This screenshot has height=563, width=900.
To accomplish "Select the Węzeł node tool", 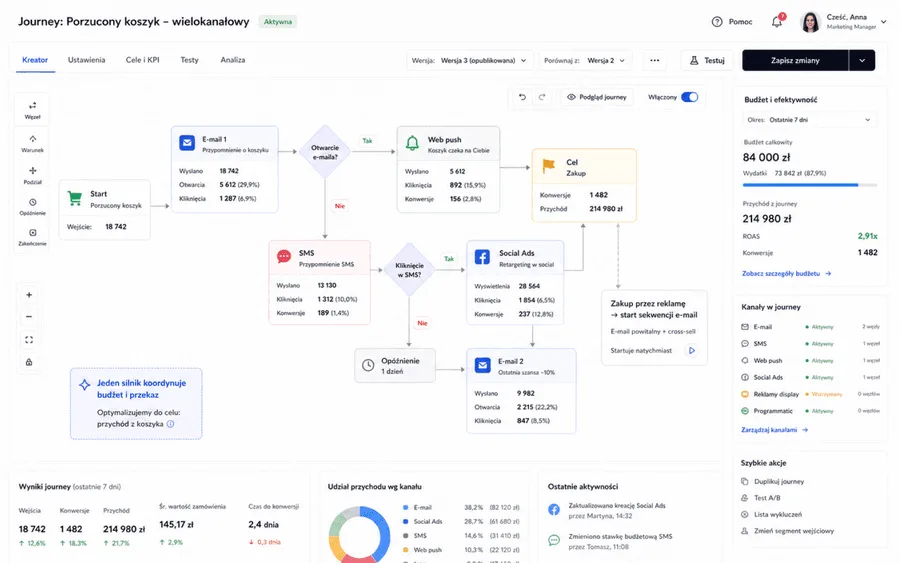I will click(32, 110).
